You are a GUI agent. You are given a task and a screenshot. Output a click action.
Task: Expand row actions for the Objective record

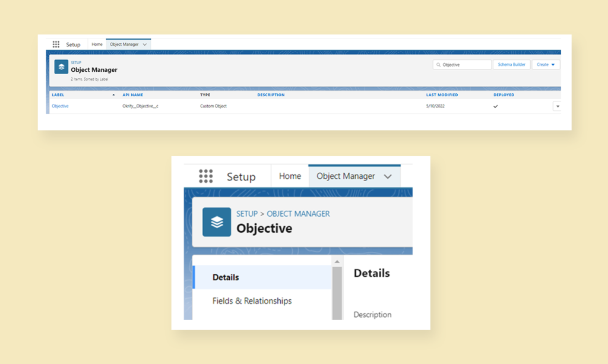[557, 106]
